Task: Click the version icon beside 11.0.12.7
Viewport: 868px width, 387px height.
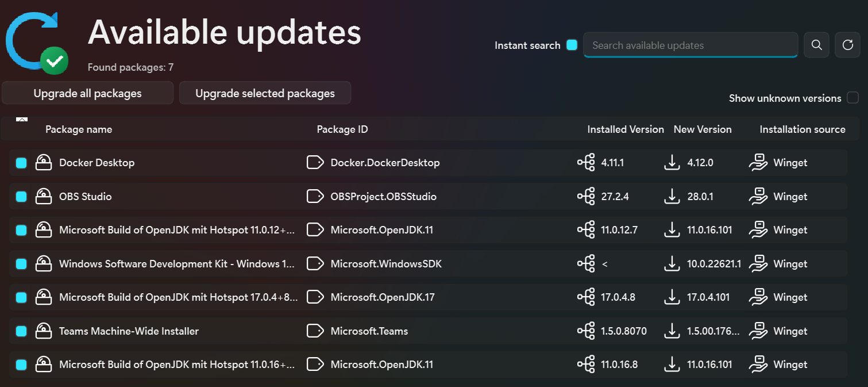Action: coord(586,230)
